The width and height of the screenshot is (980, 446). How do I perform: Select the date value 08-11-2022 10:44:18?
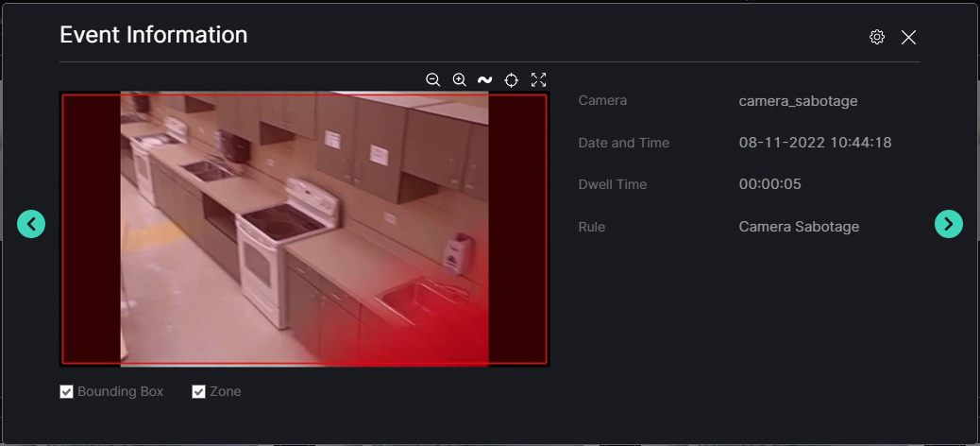[x=815, y=143]
